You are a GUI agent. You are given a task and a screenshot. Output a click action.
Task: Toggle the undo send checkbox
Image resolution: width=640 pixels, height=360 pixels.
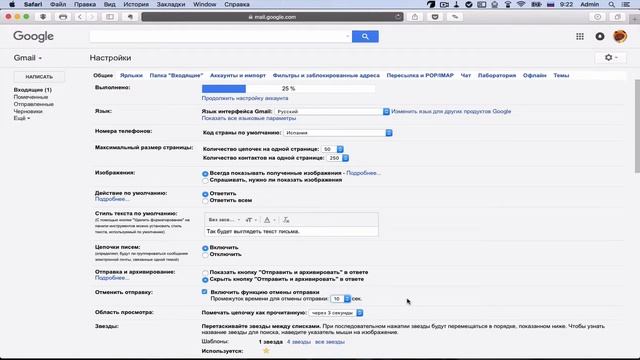click(x=204, y=292)
